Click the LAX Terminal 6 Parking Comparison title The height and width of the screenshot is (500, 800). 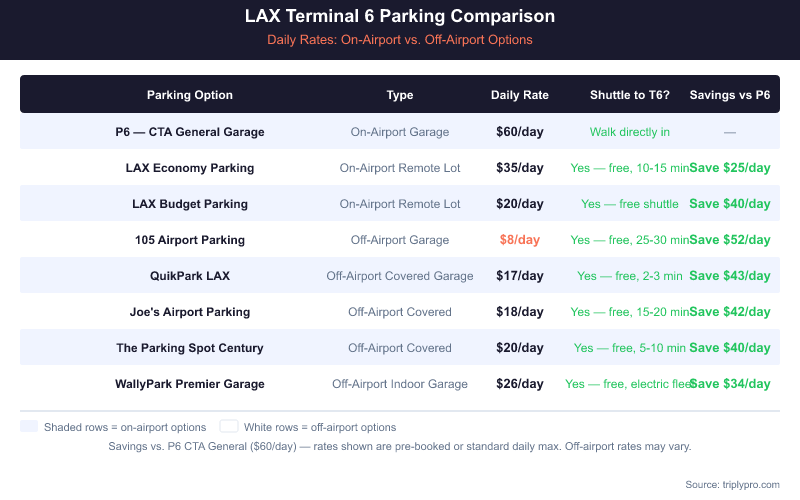400,17
